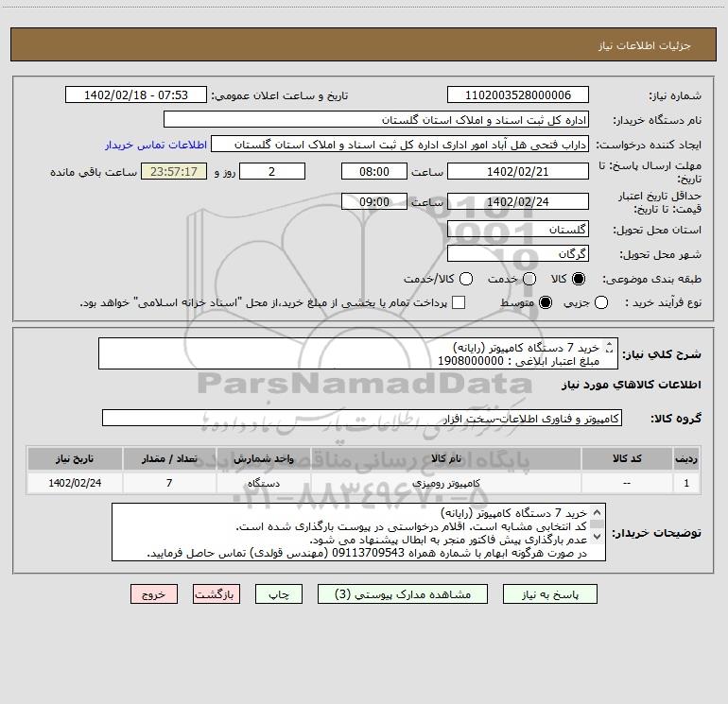Click the کامپیوتر رومیزی table cell
Image resolution: width=728 pixels, height=704 pixels.
tap(445, 483)
